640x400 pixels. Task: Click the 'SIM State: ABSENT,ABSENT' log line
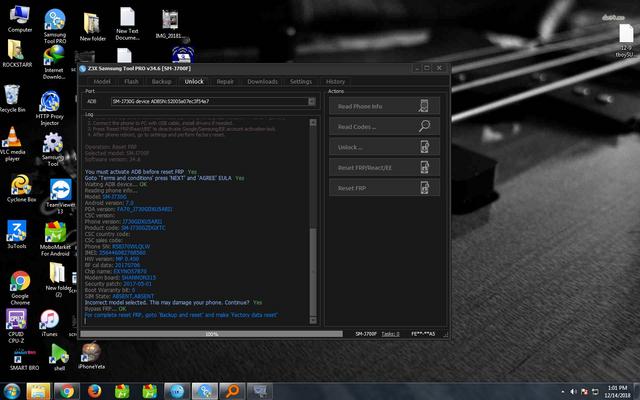pos(119,296)
